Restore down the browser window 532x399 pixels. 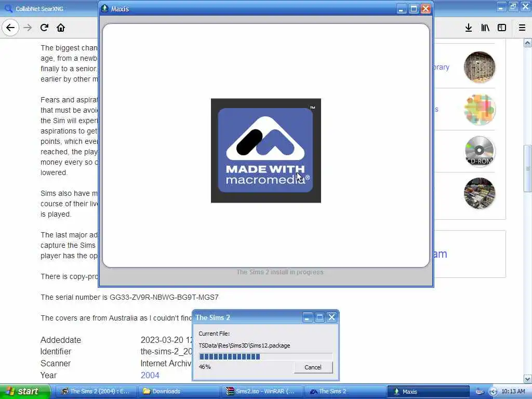tap(513, 6)
